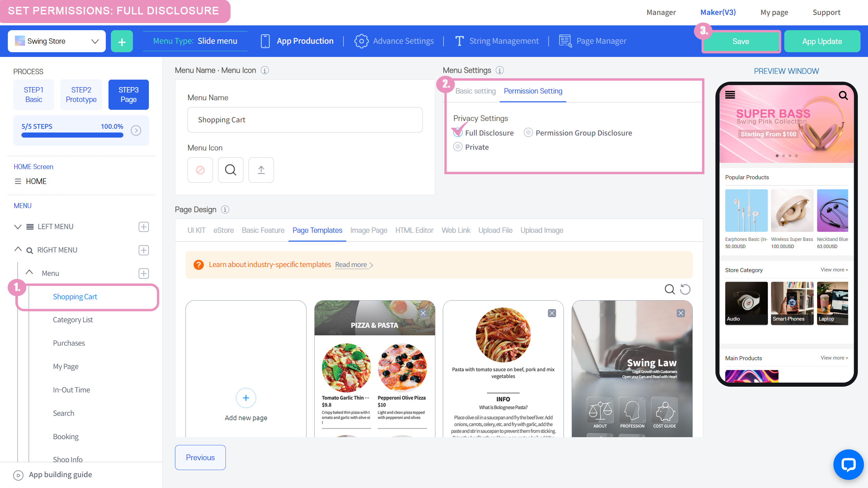Click the green plus add-app button
Image resolution: width=868 pixels, height=488 pixels.
coord(122,41)
